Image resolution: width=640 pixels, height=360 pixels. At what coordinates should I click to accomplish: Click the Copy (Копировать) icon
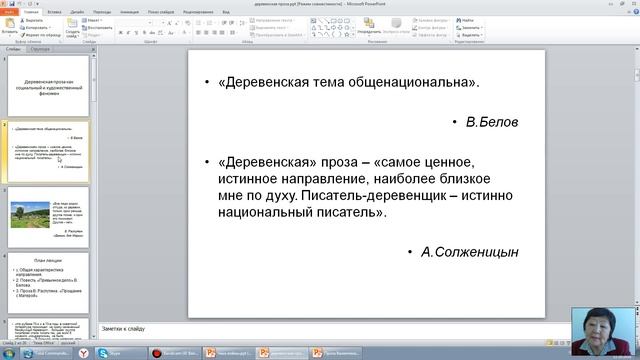click(23, 28)
